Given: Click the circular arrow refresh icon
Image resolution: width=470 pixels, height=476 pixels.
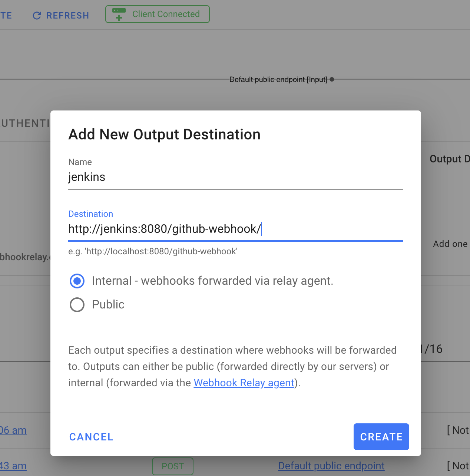Looking at the screenshot, I should (37, 16).
